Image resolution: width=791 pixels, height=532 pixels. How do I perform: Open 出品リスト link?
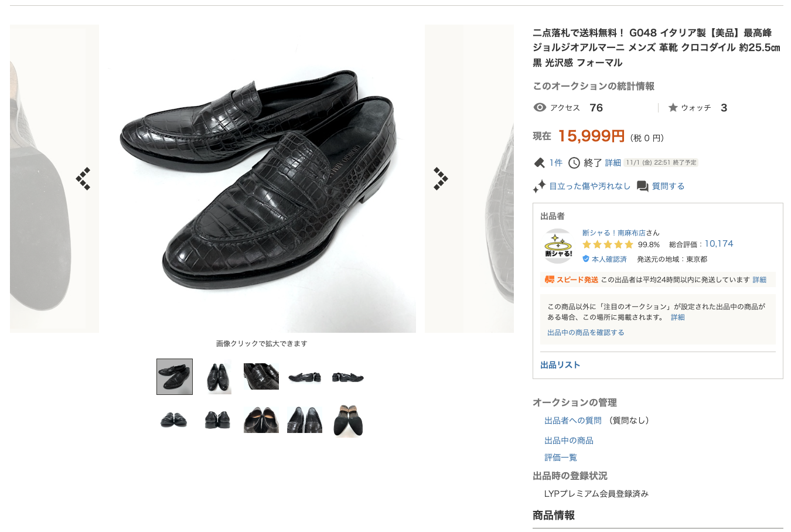[x=560, y=365]
